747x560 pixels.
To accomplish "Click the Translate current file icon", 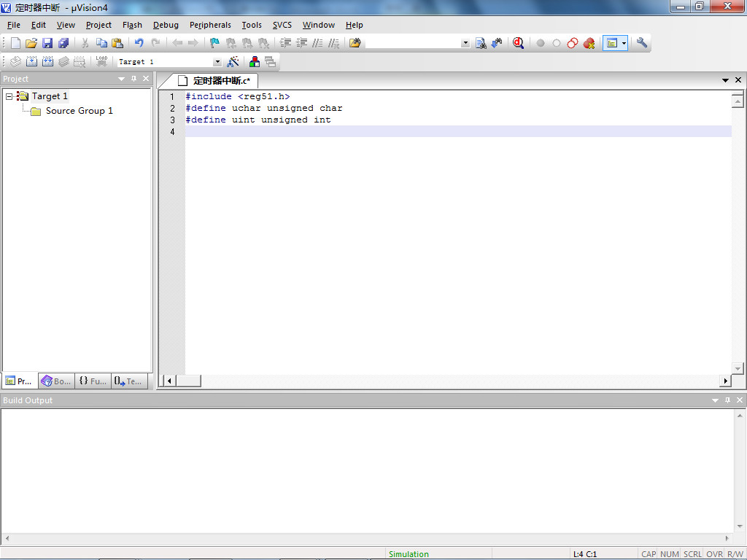I will pyautogui.click(x=15, y=61).
